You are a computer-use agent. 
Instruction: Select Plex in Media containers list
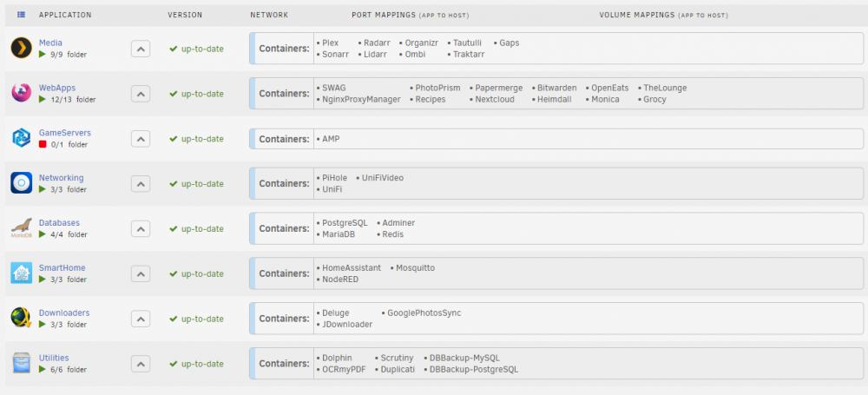(x=330, y=43)
